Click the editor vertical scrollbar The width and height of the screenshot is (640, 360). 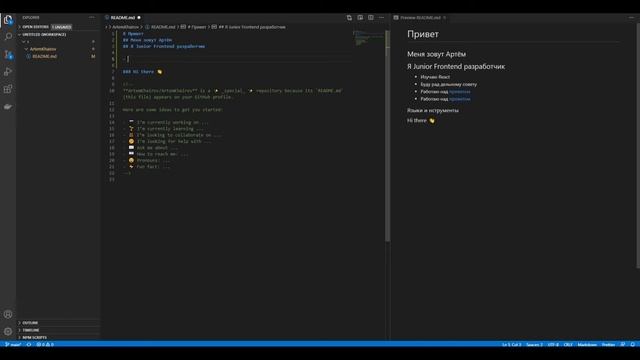(387, 136)
